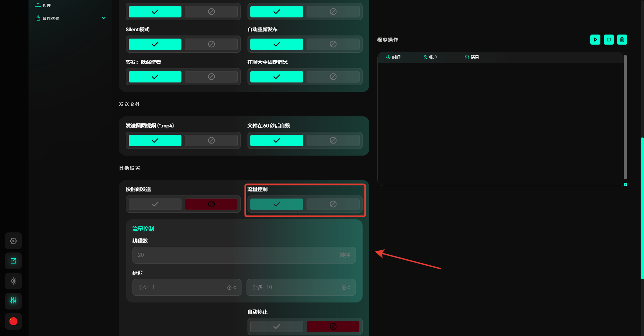This screenshot has width=644, height=336.
Task: Open the 代理 sidebar menu item
Action: tap(47, 5)
